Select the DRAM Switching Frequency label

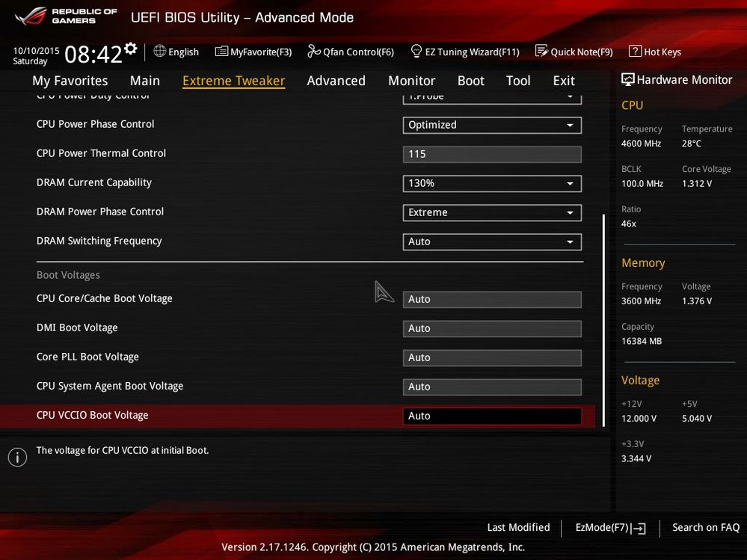coord(99,241)
